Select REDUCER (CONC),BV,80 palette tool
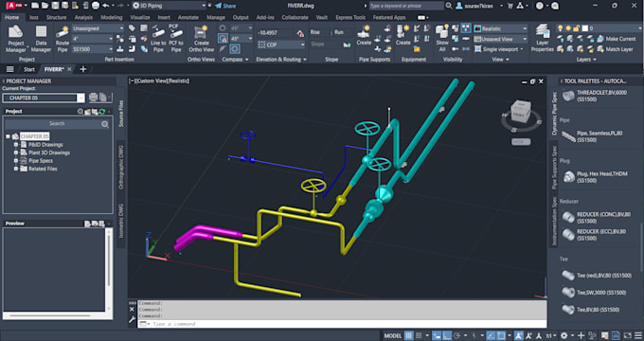Viewport: 644px width, 341px height. pyautogui.click(x=597, y=218)
